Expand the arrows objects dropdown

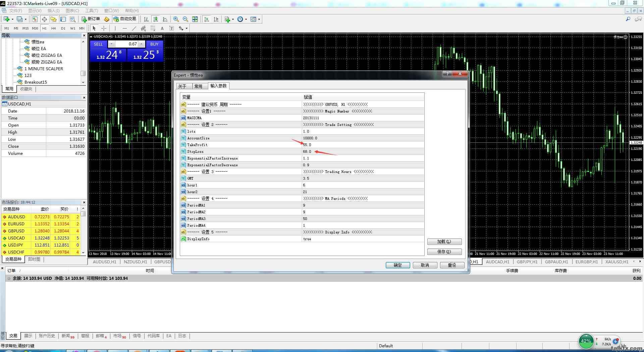pyautogui.click(x=186, y=28)
